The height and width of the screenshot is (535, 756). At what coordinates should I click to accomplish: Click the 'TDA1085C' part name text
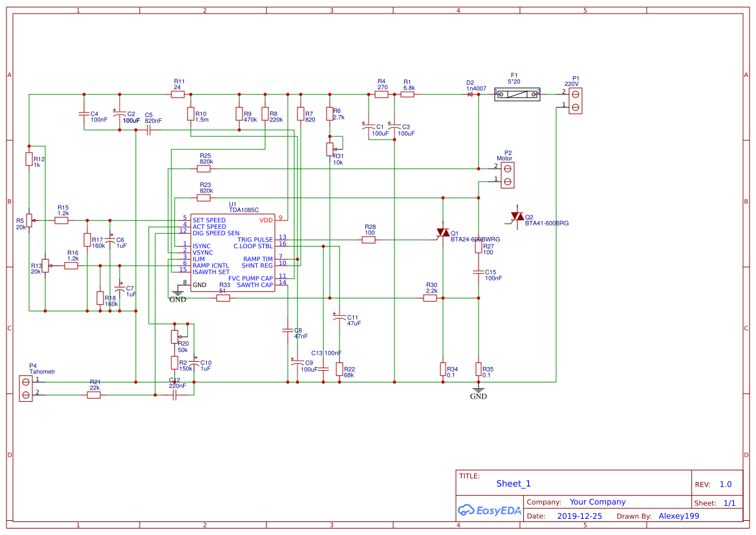pyautogui.click(x=243, y=210)
